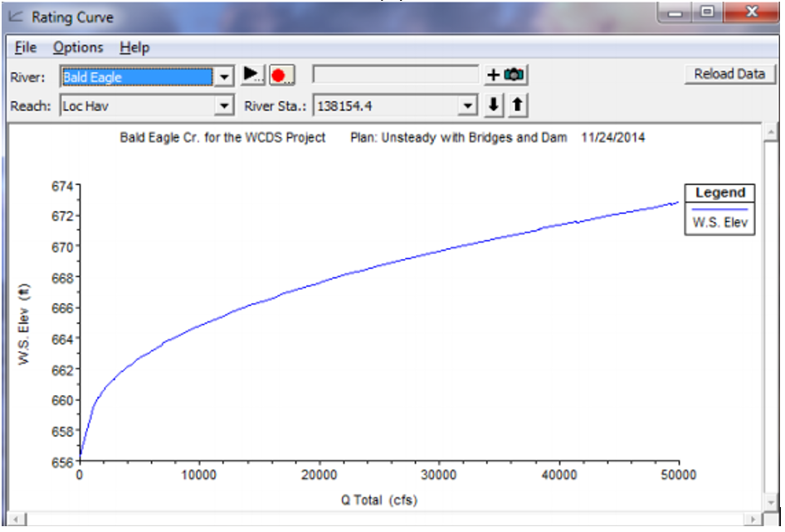Viewport: 785px width, 532px height.
Task: Click the empty text field beside record
Action: click(x=395, y=75)
